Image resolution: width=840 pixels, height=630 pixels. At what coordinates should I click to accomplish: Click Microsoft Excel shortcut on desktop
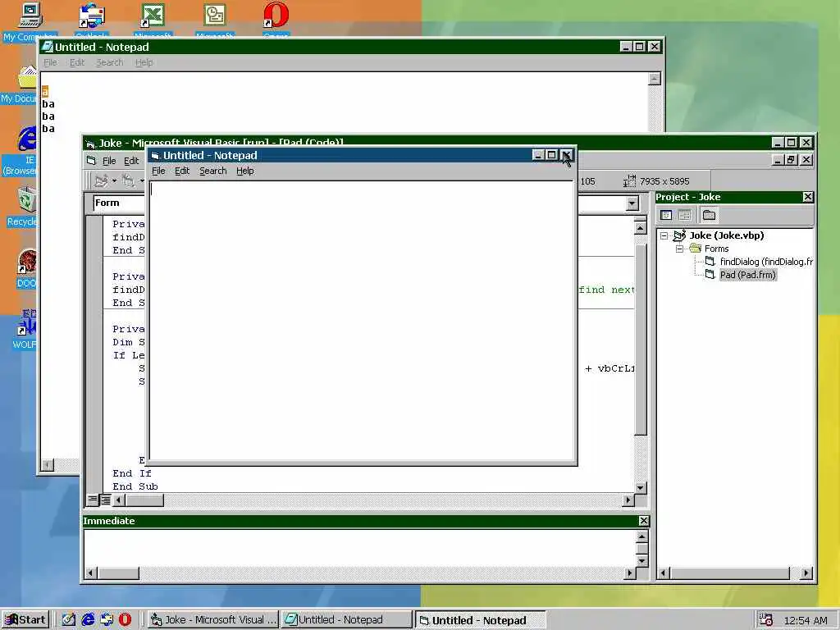(x=153, y=15)
